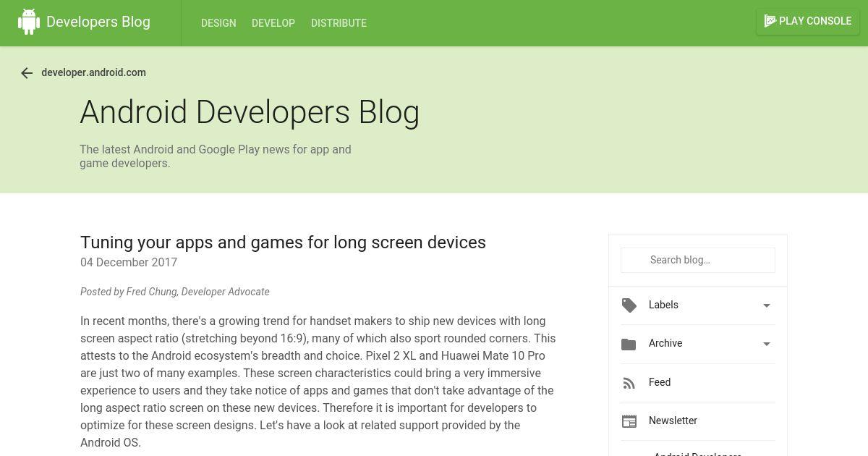868x456 pixels.
Task: Click the Posted by Fred Chung byline
Action: tap(175, 292)
